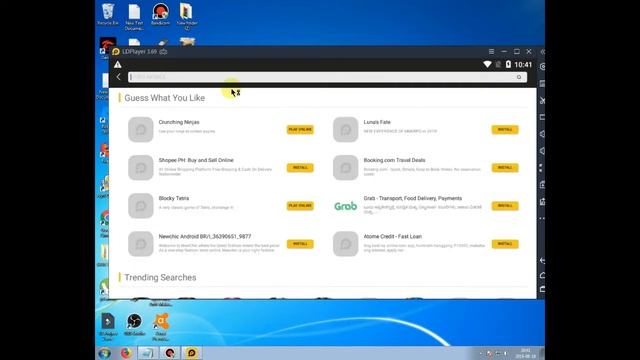Click the battery icon in the Android status bar
Image resolution: width=640 pixels, height=360 pixels.
tap(508, 64)
